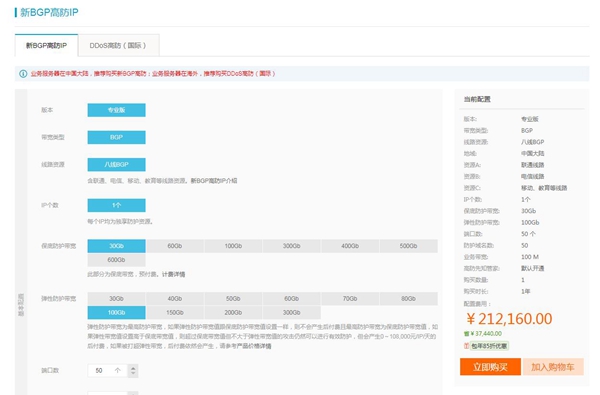Select 100Gb in the 弹性防护带宽 row
Image resolution: width=600 pixels, height=395 pixels.
[x=116, y=313]
